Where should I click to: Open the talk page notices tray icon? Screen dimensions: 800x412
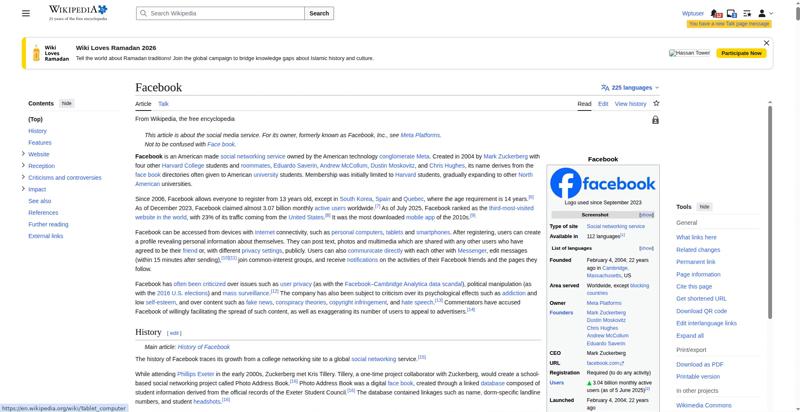pos(732,13)
